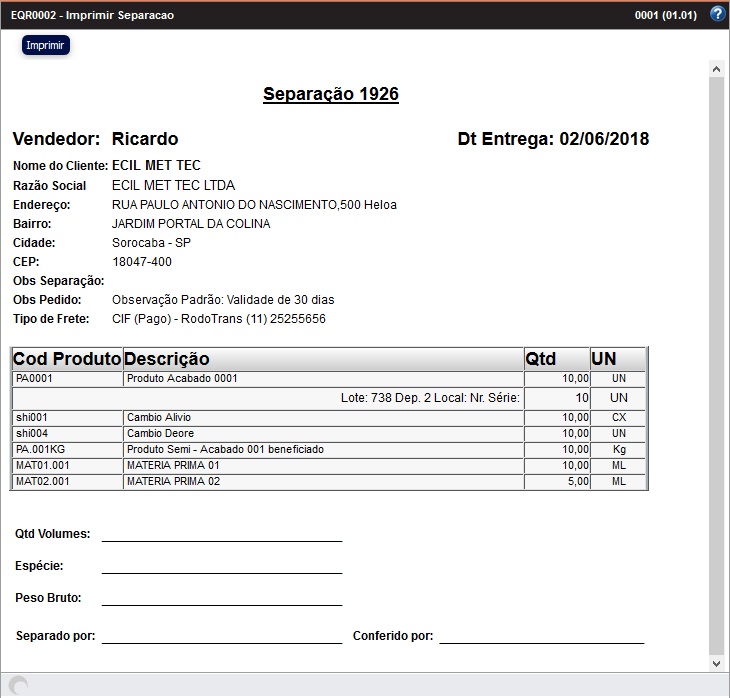
Task: Click the scrollbar up arrow
Action: (x=716, y=70)
